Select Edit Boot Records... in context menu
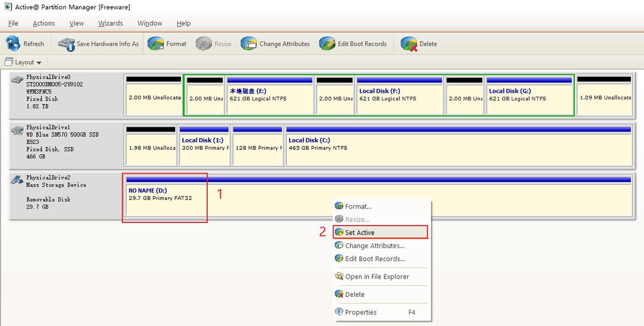The height and width of the screenshot is (326, 644). coord(381,258)
